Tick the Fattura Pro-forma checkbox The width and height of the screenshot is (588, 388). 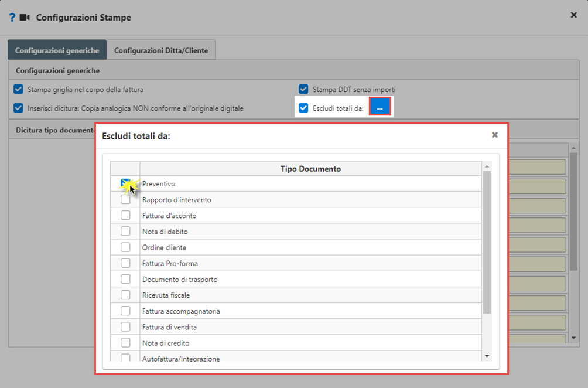click(126, 263)
